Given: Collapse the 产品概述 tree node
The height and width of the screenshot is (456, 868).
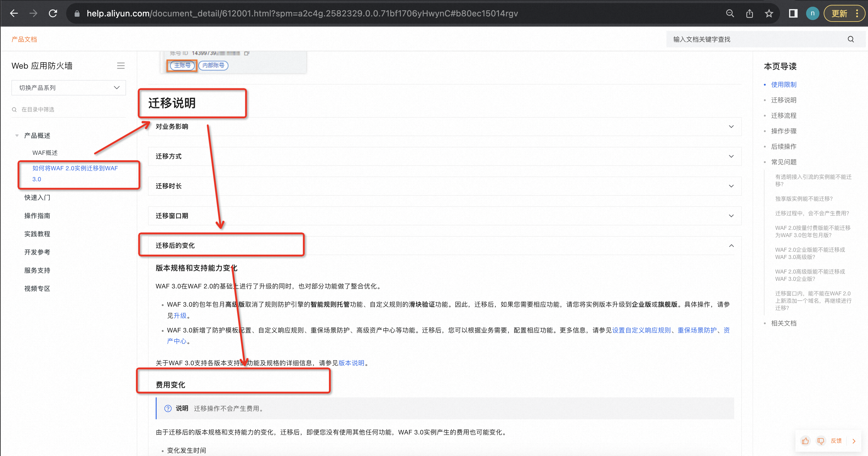Looking at the screenshot, I should (x=17, y=135).
